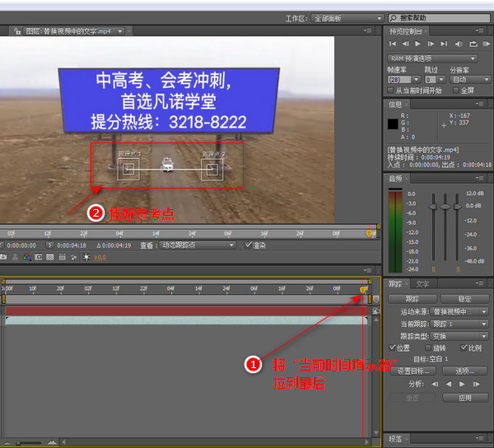Open the layer viewer panel menu icon

pyautogui.click(x=368, y=30)
